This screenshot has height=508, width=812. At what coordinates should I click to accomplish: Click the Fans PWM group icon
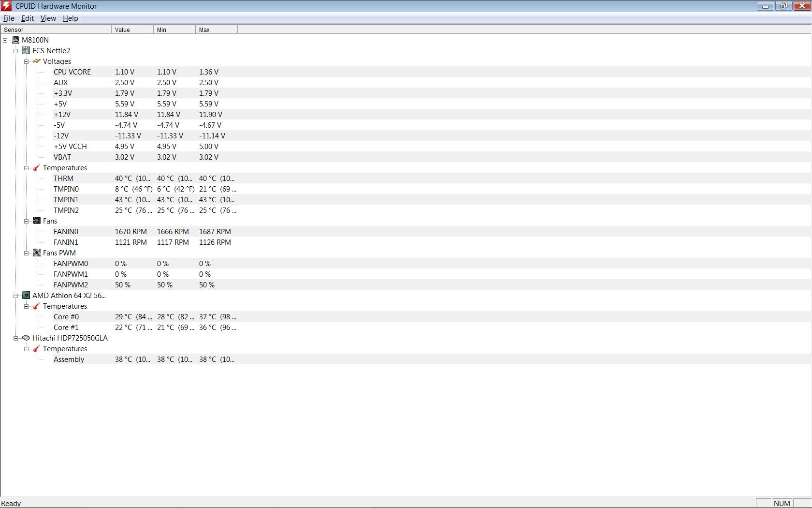pyautogui.click(x=37, y=253)
